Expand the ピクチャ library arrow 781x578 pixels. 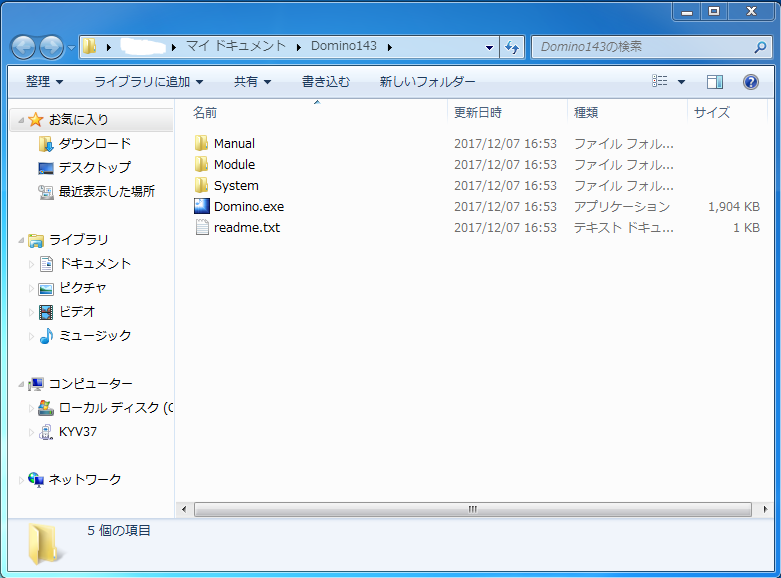pos(31,288)
